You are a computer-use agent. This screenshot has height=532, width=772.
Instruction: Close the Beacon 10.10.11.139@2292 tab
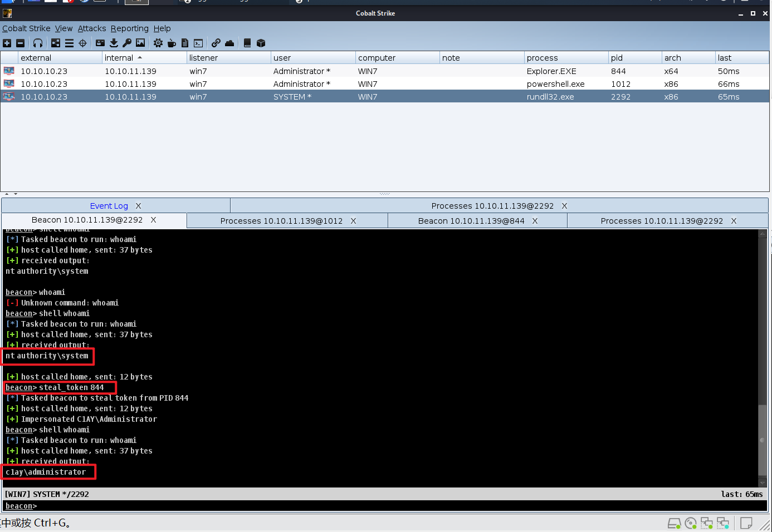point(153,220)
